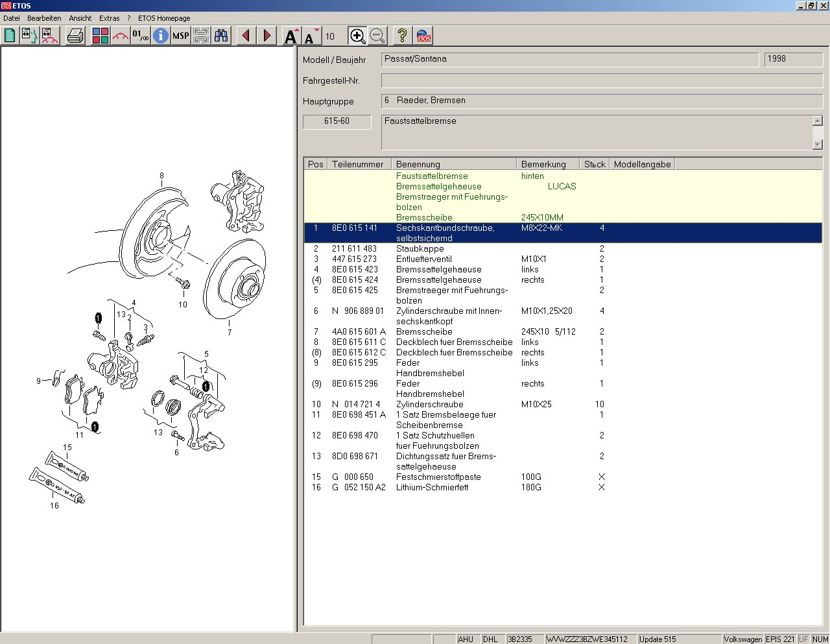Click the Modell field showing Passat/Santana
This screenshot has width=830, height=644.
(x=570, y=60)
